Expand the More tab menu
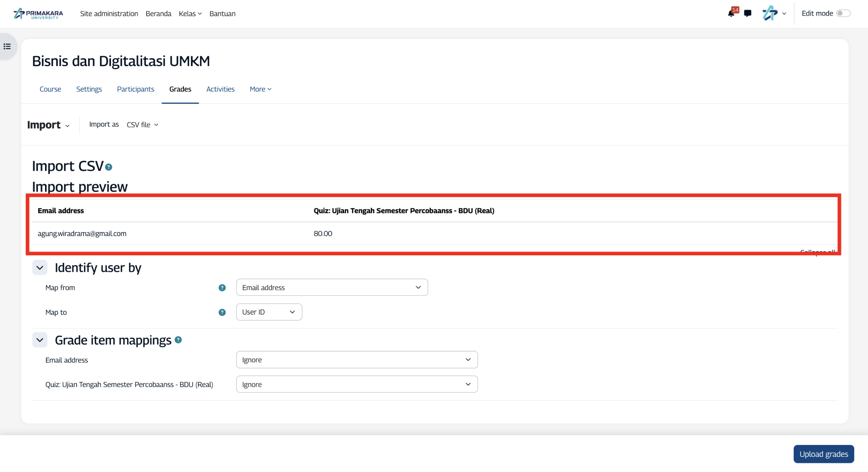Viewport: 868px width, 472px height. point(261,89)
